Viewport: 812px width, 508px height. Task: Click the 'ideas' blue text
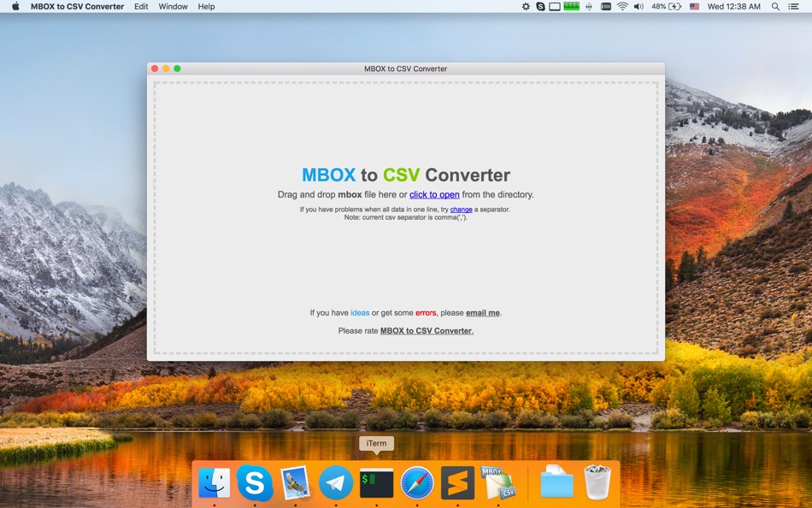(360, 312)
